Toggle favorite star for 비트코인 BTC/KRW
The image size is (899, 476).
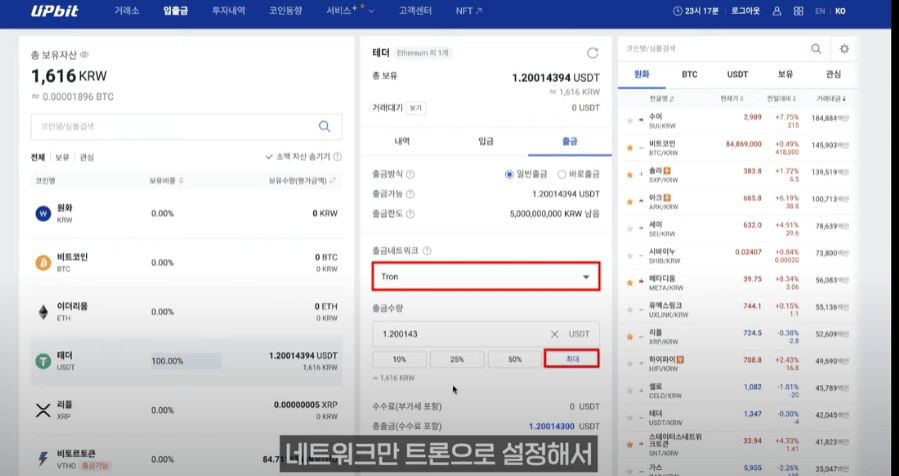[x=630, y=148]
